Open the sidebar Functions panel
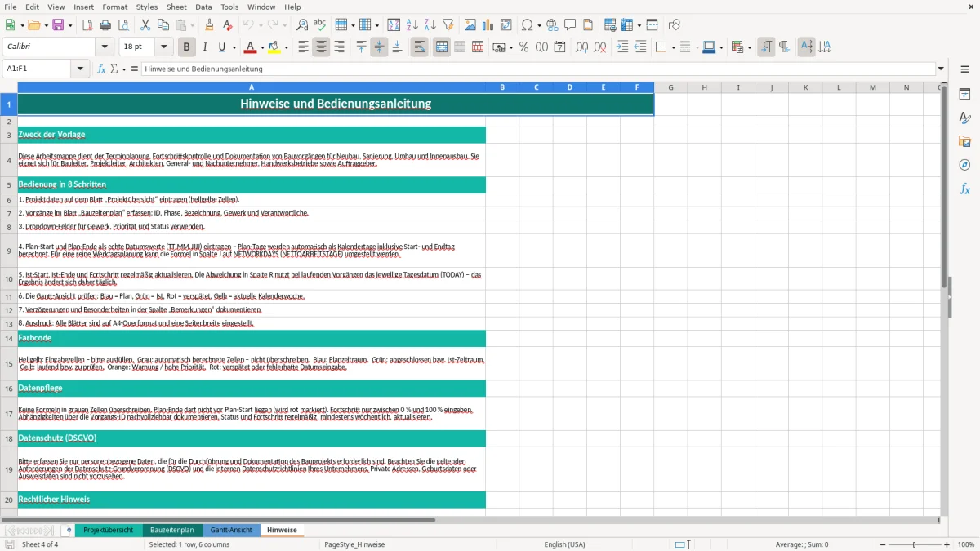 coord(964,189)
